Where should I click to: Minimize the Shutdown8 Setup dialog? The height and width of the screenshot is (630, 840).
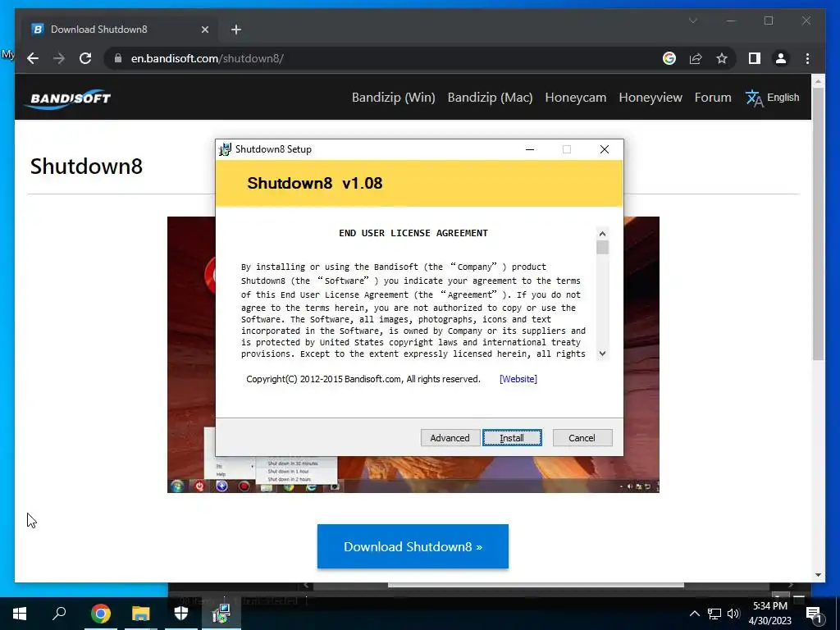click(x=530, y=149)
